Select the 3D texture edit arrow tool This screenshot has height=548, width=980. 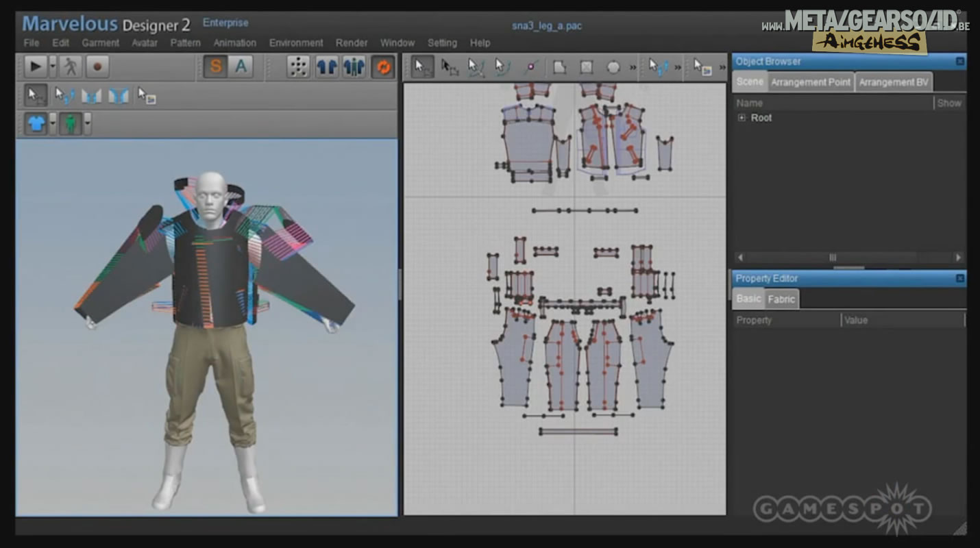146,95
